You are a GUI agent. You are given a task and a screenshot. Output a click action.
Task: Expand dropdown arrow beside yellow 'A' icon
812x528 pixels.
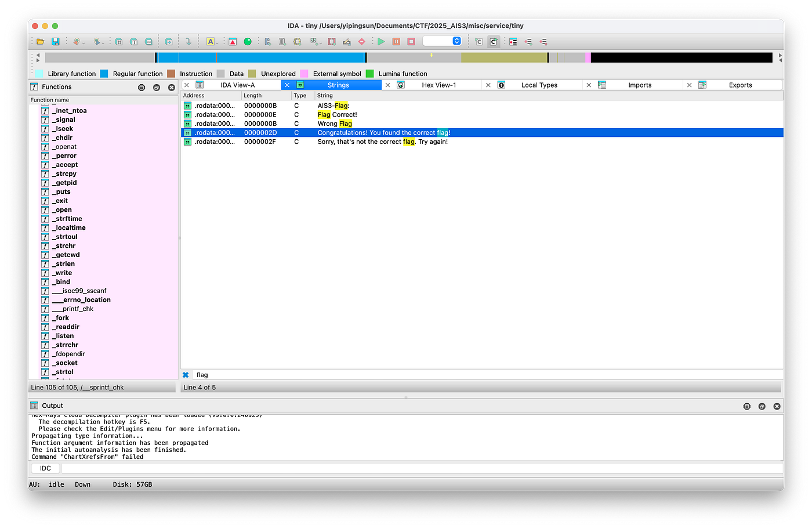click(x=217, y=43)
